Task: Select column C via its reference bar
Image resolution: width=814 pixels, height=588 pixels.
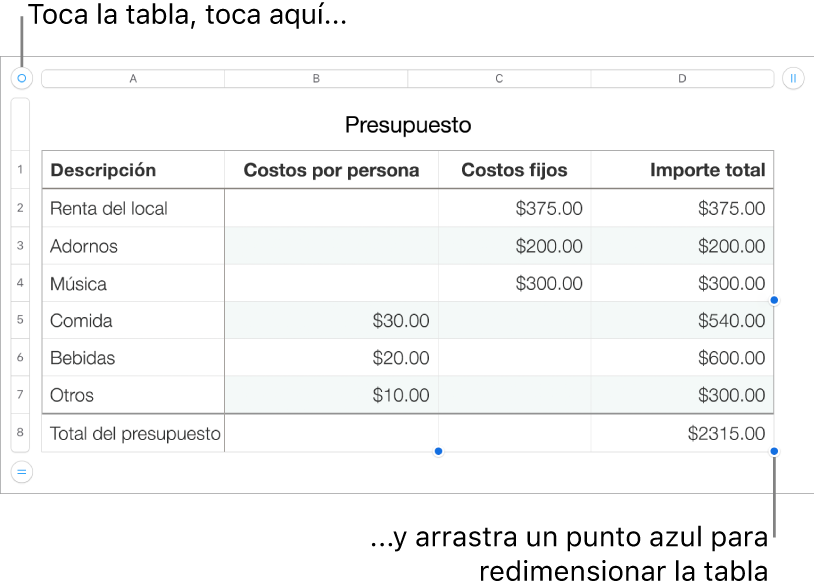Action: click(x=498, y=78)
